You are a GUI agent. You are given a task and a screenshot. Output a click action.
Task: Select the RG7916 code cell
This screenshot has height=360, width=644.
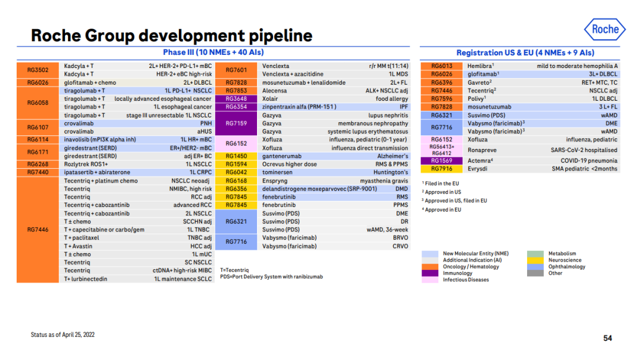(x=441, y=169)
